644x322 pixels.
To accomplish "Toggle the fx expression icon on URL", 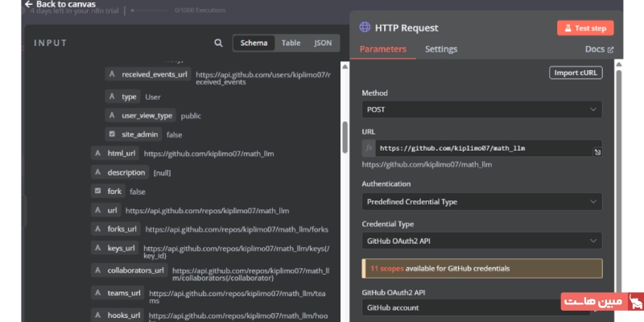I will (x=369, y=148).
